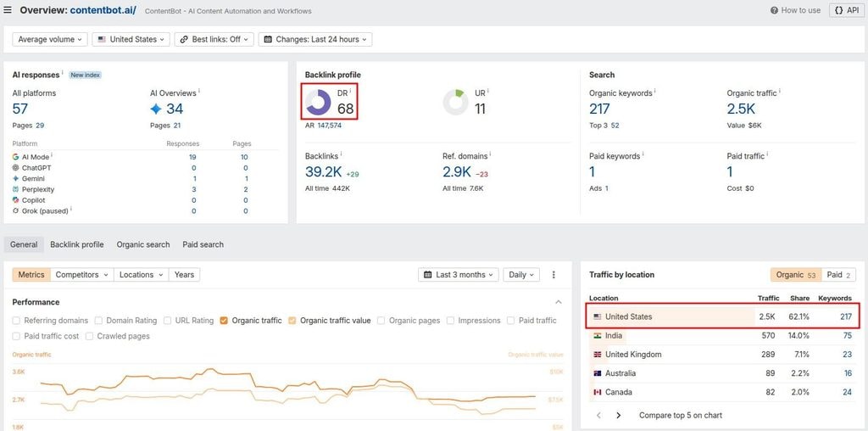
Task: Enable the Referring domains checkbox
Action: click(x=16, y=320)
